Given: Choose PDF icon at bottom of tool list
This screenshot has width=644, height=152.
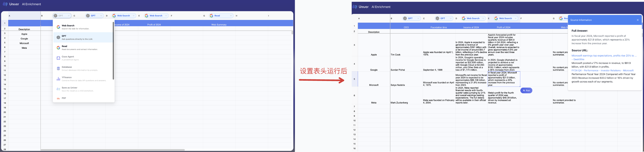Looking at the screenshot, I should click(x=58, y=98).
